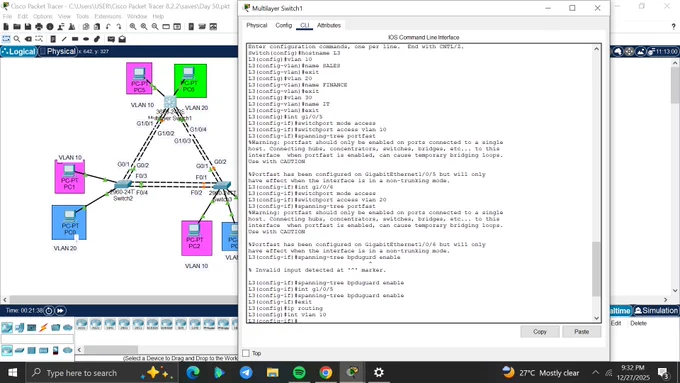The width and height of the screenshot is (680, 383).
Task: Click the CLI vertical scrollbar thumb
Action: 596,269
